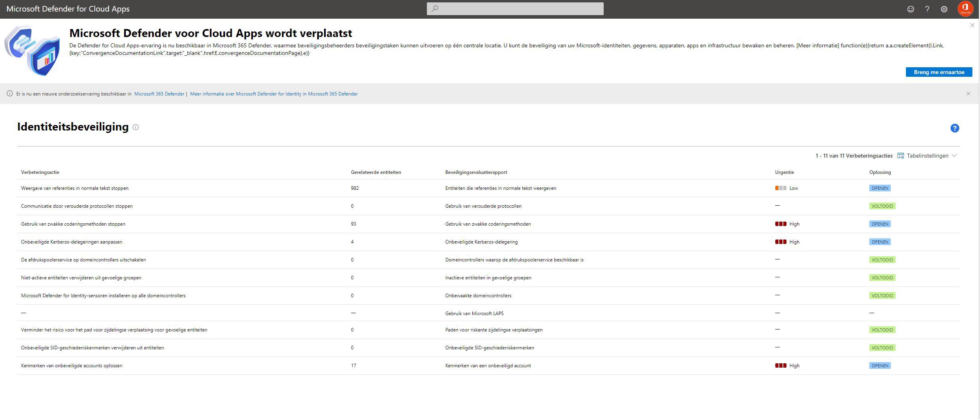Click the help question mark in the top bar
The height and width of the screenshot is (419, 980).
[927, 9]
